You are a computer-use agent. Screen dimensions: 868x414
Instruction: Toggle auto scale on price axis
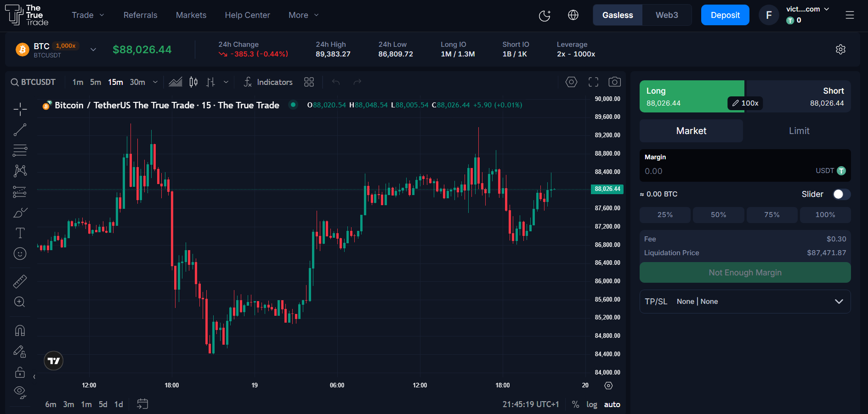pyautogui.click(x=612, y=404)
